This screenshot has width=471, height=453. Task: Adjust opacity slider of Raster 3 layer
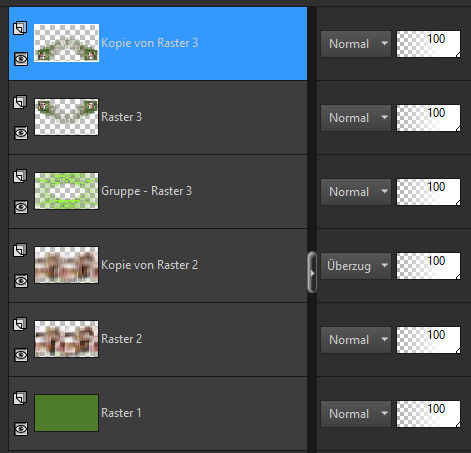428,118
